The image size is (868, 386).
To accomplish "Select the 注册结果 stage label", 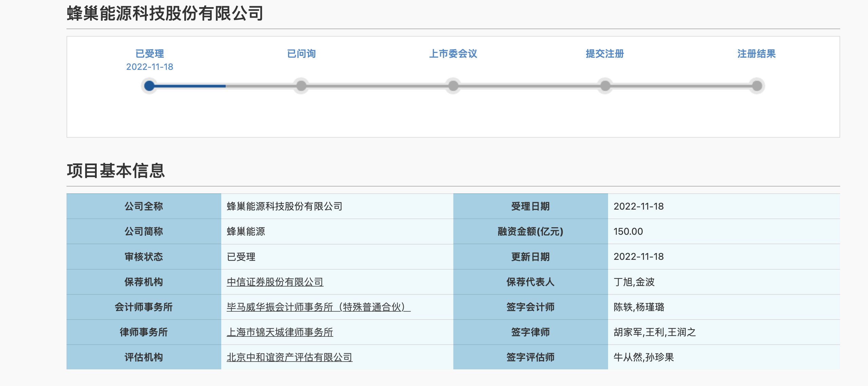I will click(756, 54).
